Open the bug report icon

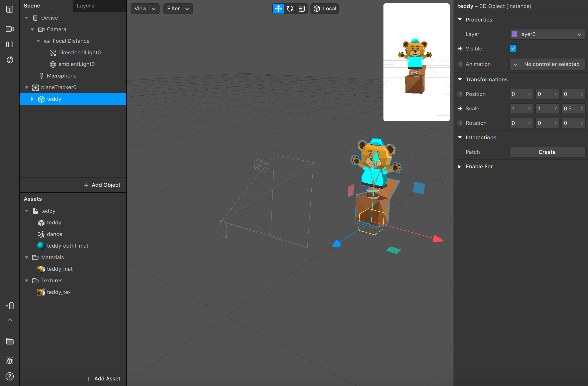point(10,361)
